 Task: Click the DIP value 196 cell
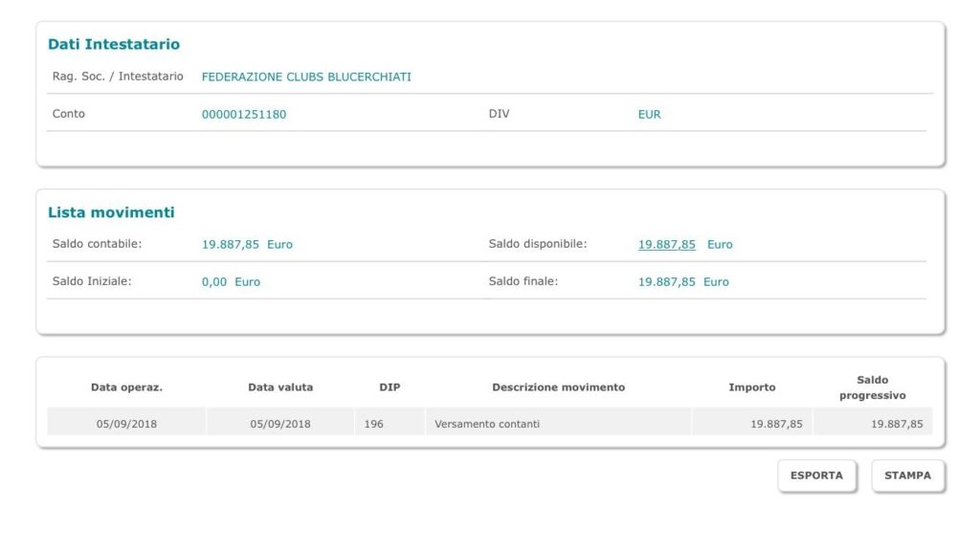click(390, 422)
